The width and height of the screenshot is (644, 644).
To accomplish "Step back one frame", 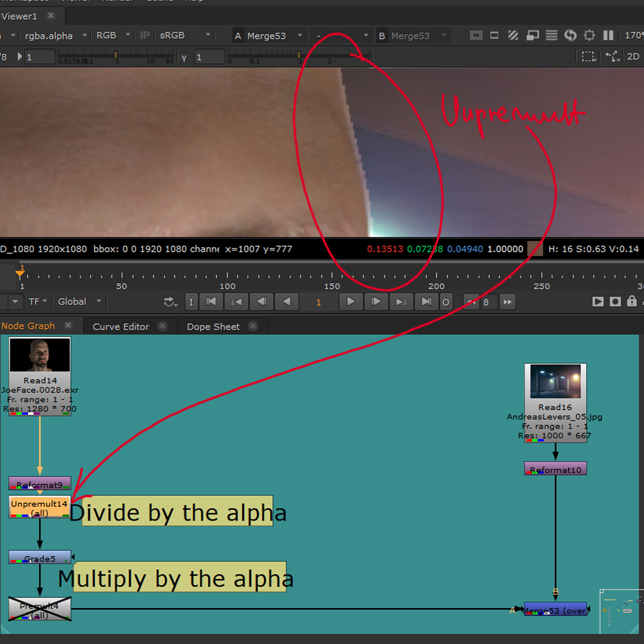I will (x=262, y=302).
